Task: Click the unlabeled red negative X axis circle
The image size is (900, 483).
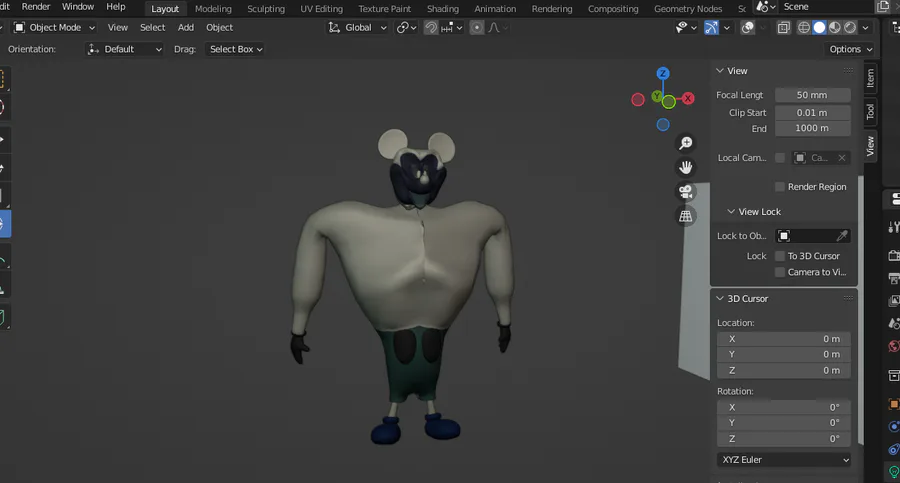Action: point(638,100)
